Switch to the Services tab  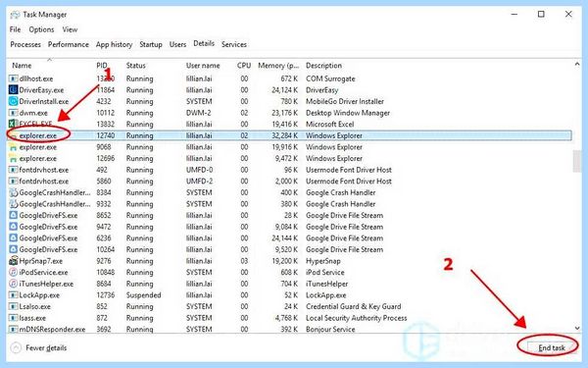[234, 44]
